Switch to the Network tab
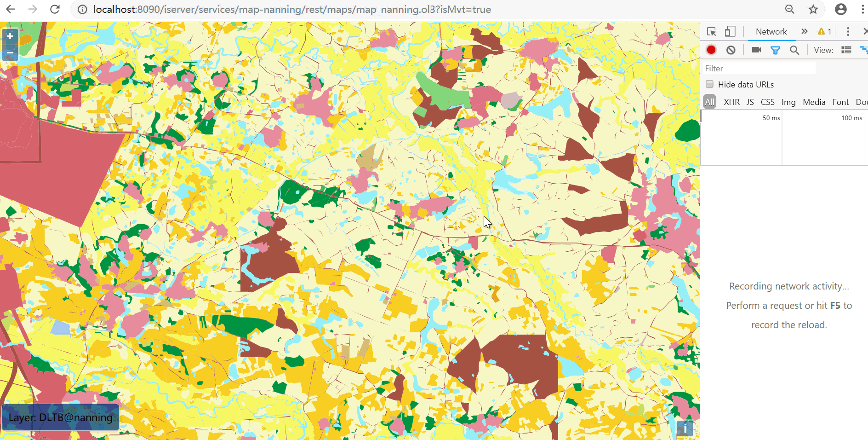This screenshot has width=868, height=440. point(771,31)
